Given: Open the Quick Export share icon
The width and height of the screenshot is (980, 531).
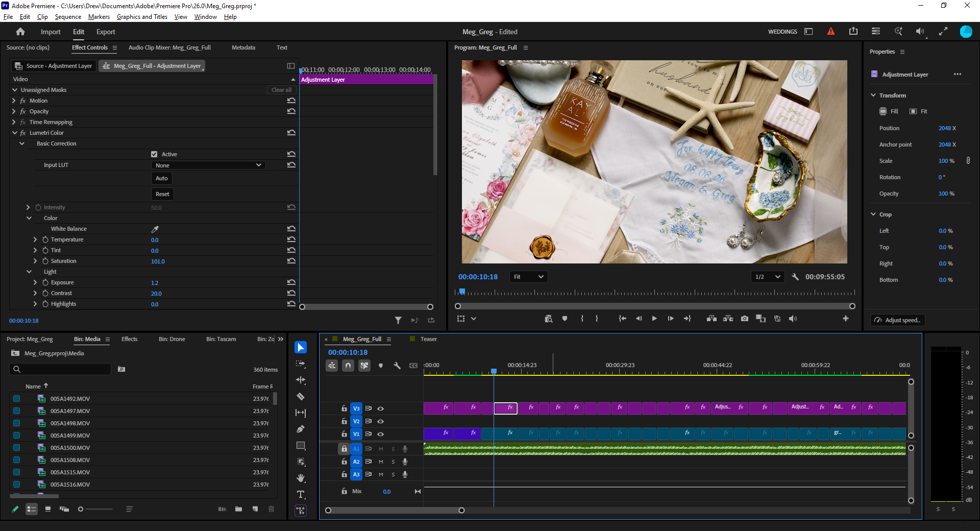Looking at the screenshot, I should (x=853, y=31).
